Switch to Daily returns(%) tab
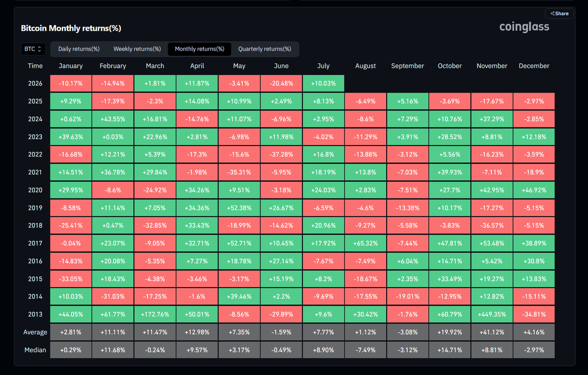The width and height of the screenshot is (588, 375). coord(79,49)
